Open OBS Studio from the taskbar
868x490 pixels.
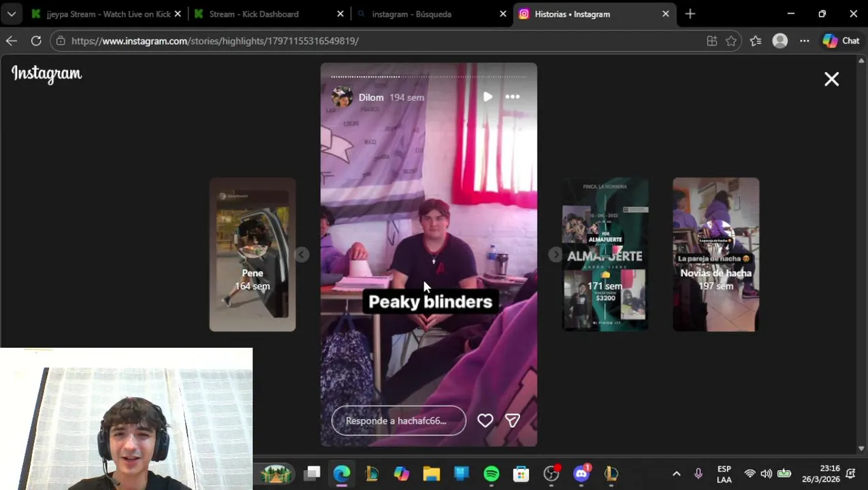551,473
